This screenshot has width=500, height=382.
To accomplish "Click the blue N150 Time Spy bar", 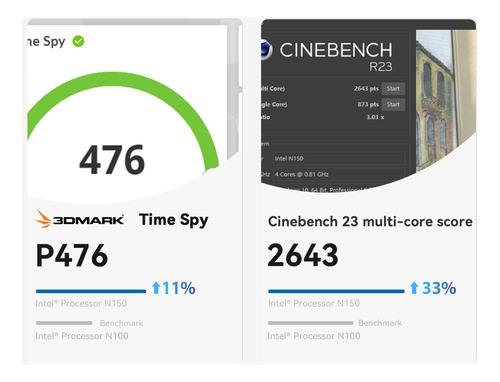I will point(91,291).
